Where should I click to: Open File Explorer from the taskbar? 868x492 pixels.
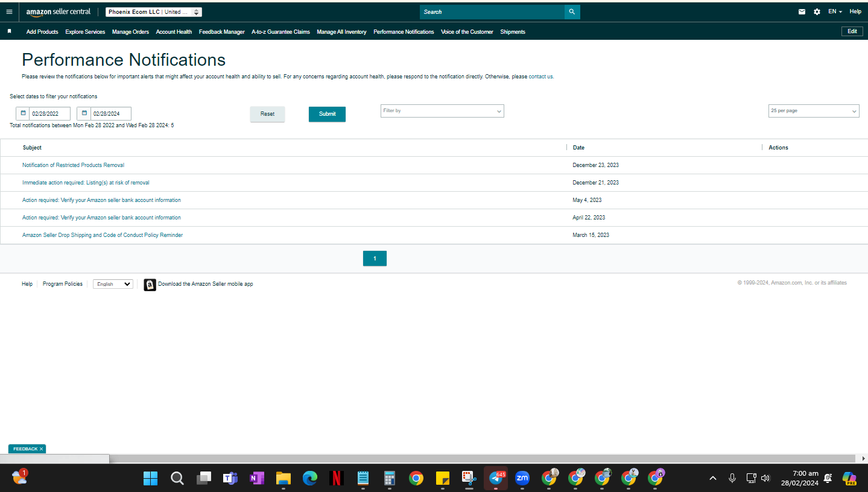pyautogui.click(x=284, y=479)
